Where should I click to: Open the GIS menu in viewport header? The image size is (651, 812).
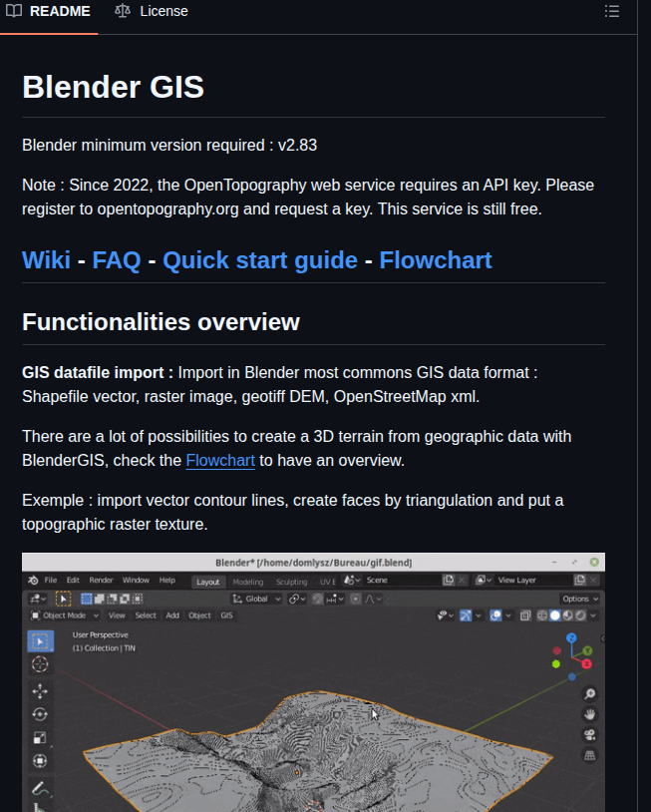(x=226, y=615)
